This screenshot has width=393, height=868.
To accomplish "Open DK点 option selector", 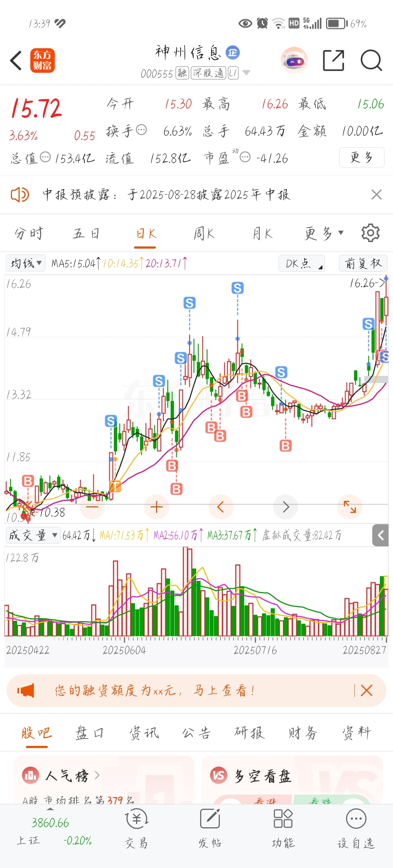I will pos(302,263).
